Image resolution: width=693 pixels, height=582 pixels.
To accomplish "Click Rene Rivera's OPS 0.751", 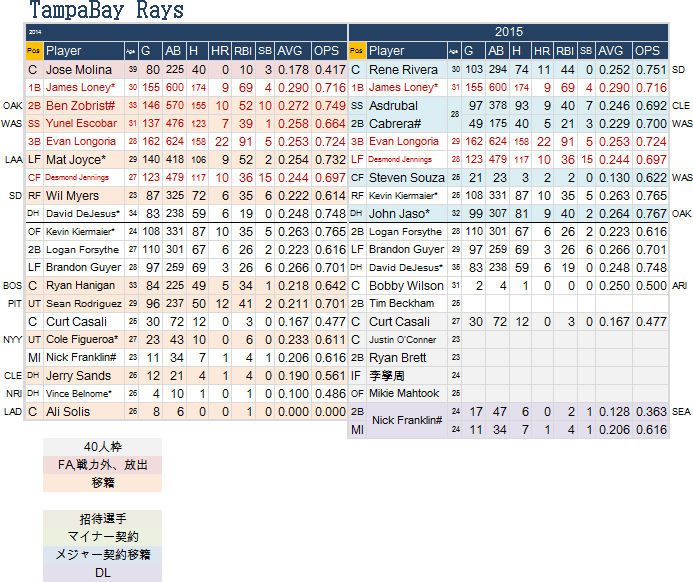I will pos(651,70).
